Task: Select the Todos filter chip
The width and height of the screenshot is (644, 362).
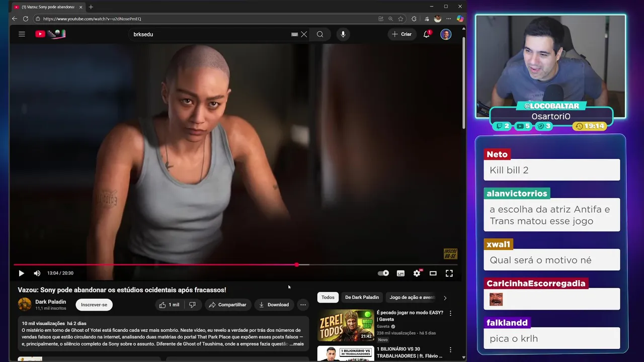Action: tap(328, 297)
